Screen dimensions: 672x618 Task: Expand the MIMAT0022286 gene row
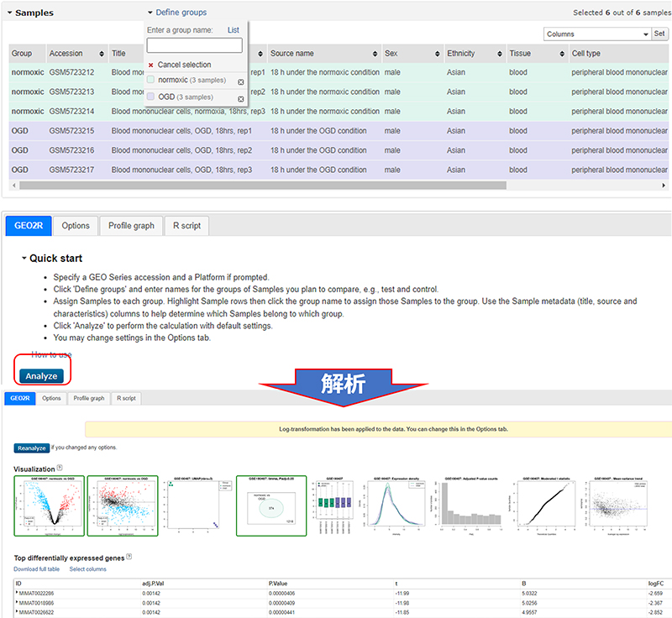coord(17,593)
